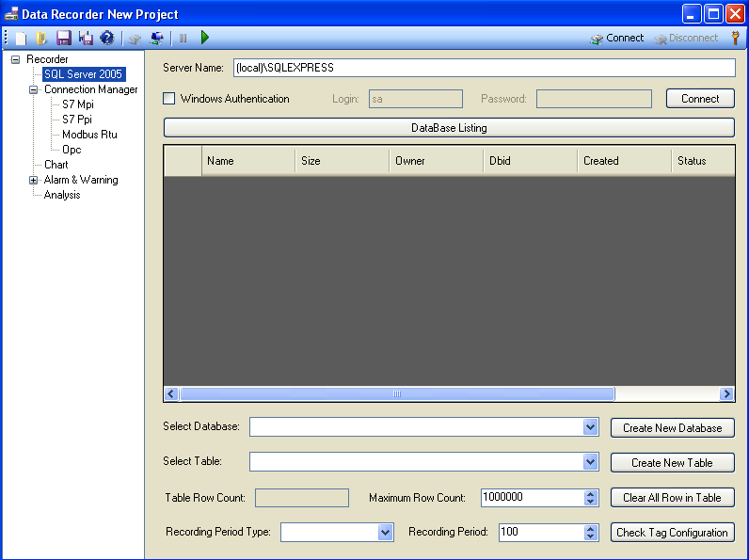Click the Recording Period value field
Image resolution: width=749 pixels, height=560 pixels.
click(x=541, y=533)
